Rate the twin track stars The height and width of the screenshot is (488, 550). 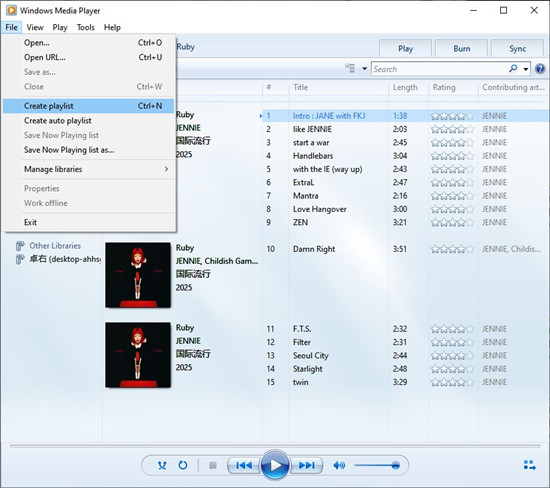click(x=452, y=382)
